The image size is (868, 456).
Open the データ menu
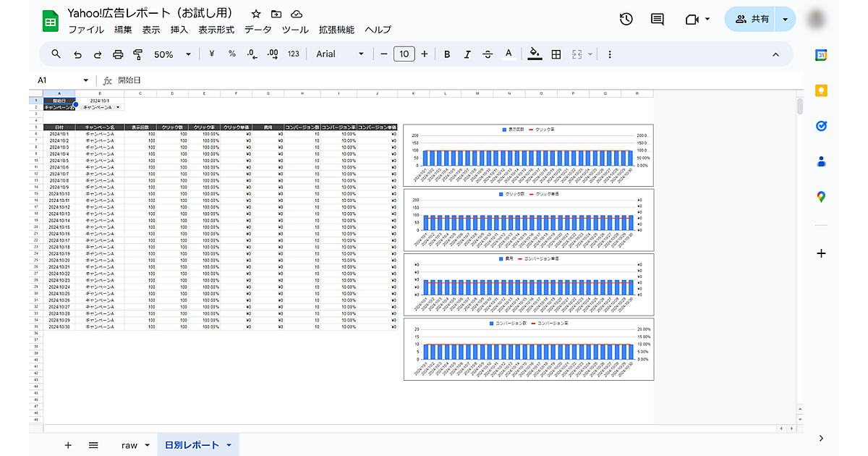(258, 30)
